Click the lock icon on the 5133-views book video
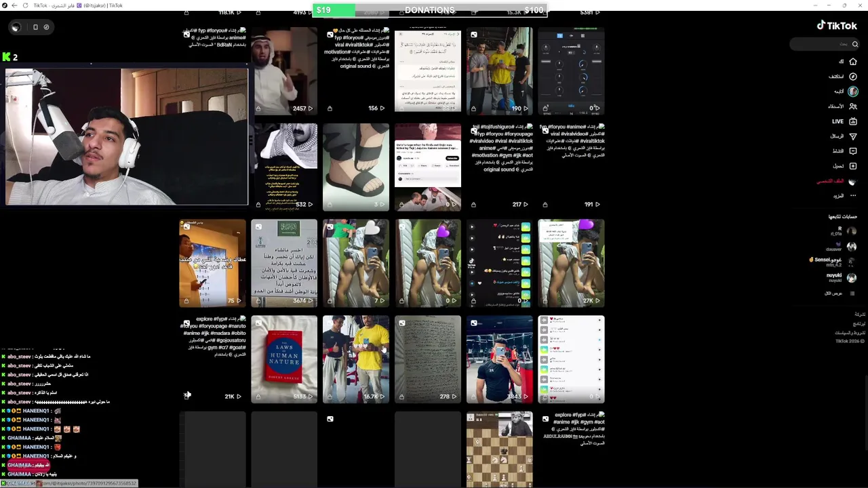Viewport: 868px width, 488px height. click(x=258, y=396)
